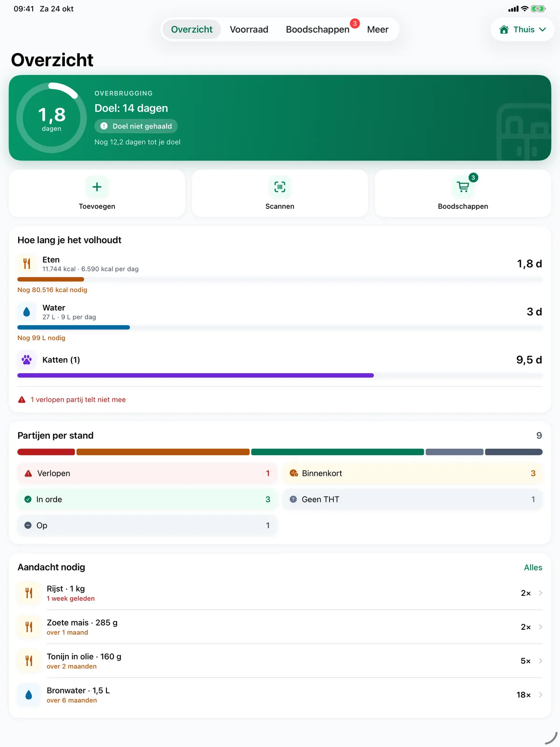Click the "Nog 99 L nodig" text
Screen dimensions: 560x747
tap(42, 338)
